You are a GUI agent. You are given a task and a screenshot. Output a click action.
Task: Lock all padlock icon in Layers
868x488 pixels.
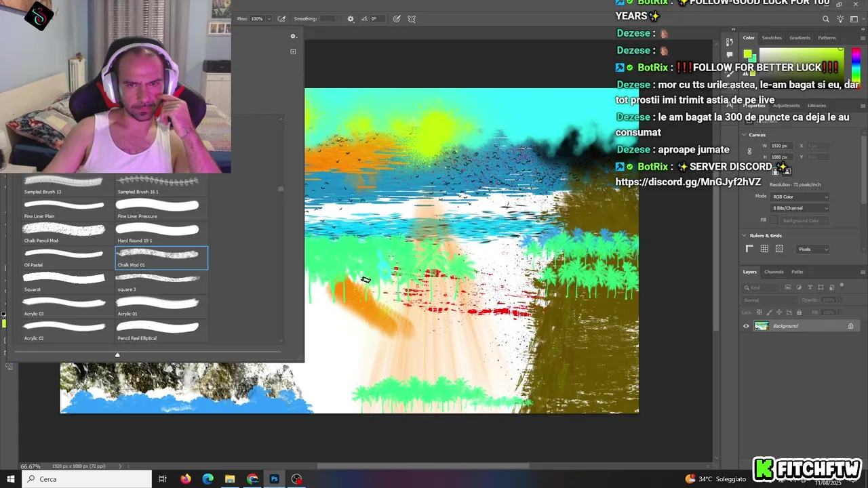pos(799,312)
